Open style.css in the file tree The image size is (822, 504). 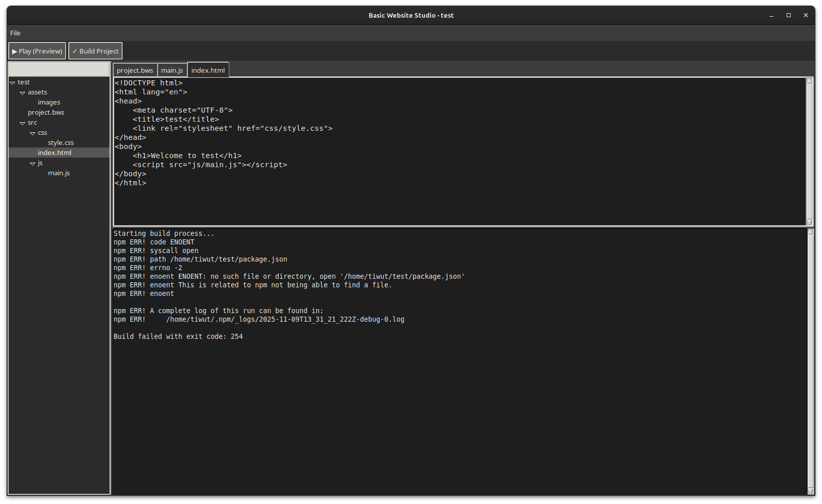click(x=61, y=142)
